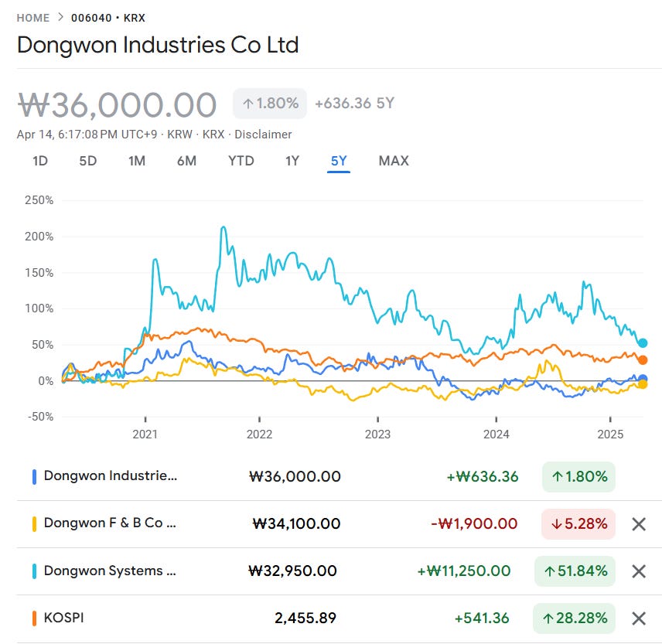Click the 51.84% up badge
The image size is (662, 644).
click(x=575, y=571)
